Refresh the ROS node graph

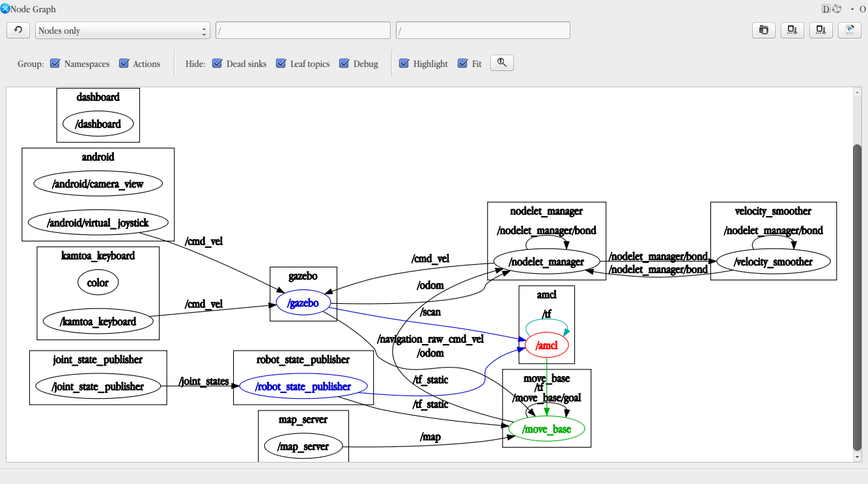(x=18, y=31)
